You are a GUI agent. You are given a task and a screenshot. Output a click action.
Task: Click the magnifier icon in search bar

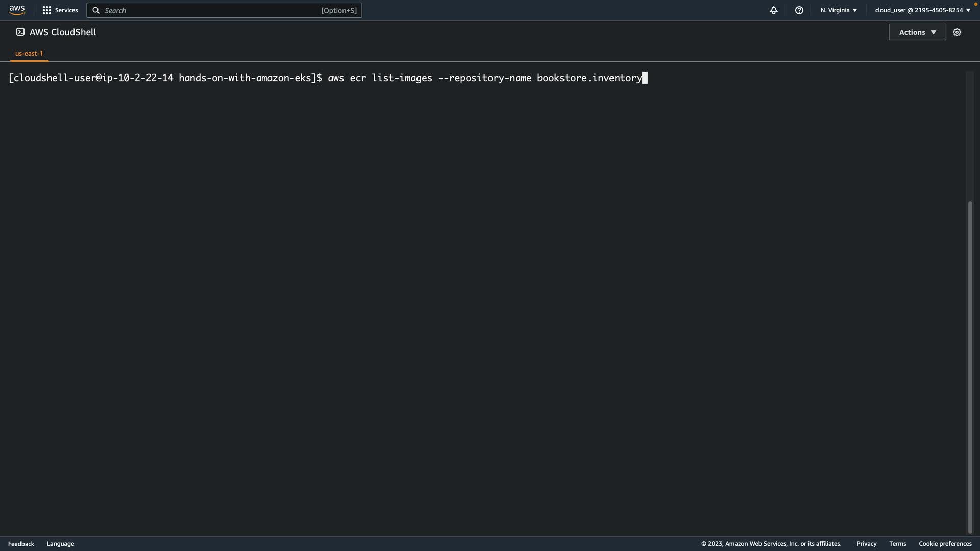[96, 10]
